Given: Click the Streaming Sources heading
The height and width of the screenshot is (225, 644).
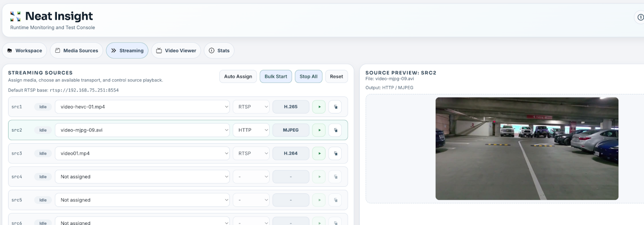Looking at the screenshot, I should pyautogui.click(x=40, y=73).
